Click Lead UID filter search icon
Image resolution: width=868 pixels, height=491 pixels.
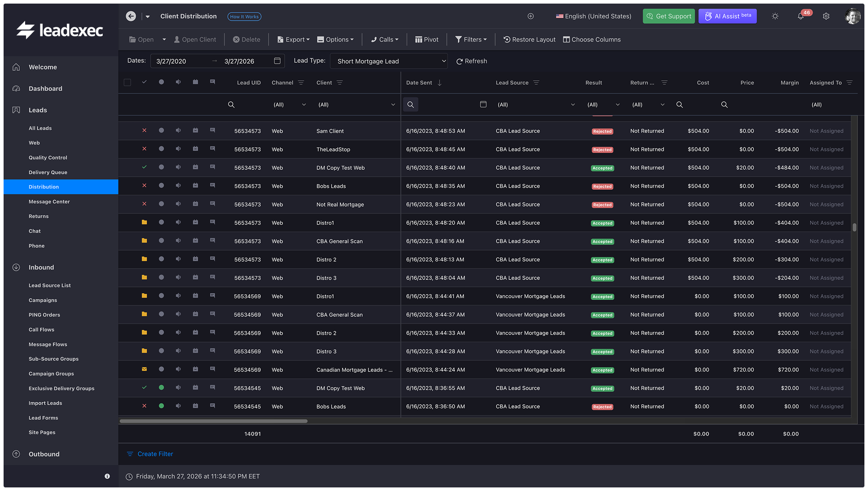[231, 104]
